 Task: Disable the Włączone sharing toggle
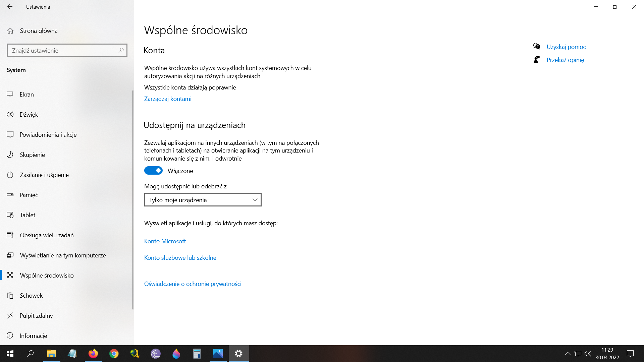pyautogui.click(x=153, y=171)
